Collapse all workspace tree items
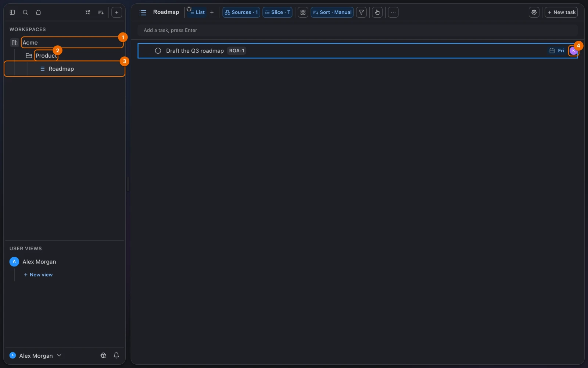Viewport: 588px width, 368px height. [88, 12]
